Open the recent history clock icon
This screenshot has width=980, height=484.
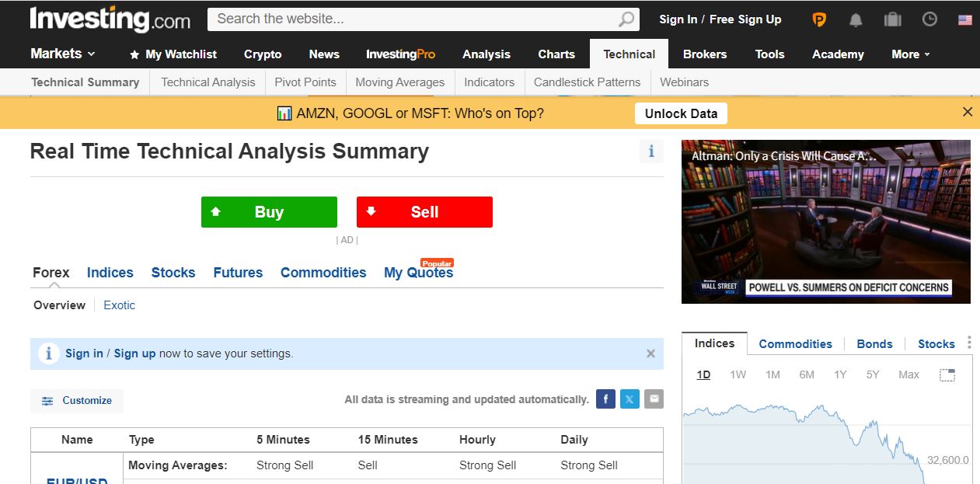[929, 19]
